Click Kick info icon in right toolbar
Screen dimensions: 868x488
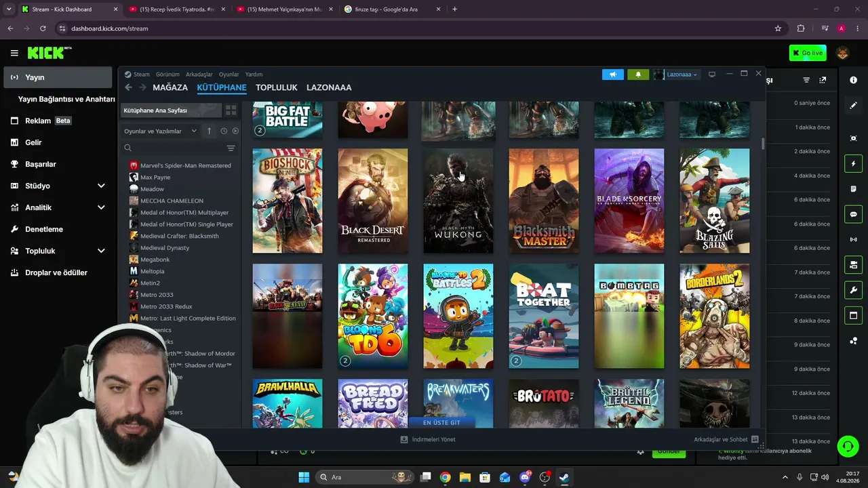[x=853, y=80]
